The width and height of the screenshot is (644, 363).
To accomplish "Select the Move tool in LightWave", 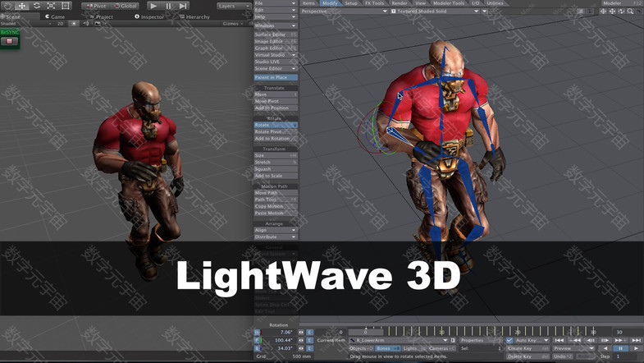I will [x=275, y=94].
